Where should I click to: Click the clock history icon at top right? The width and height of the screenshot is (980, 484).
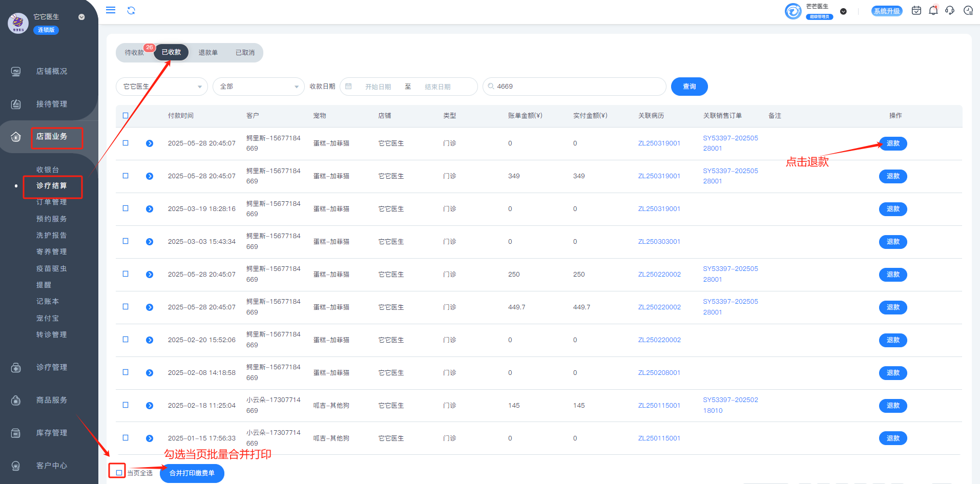[x=968, y=10]
